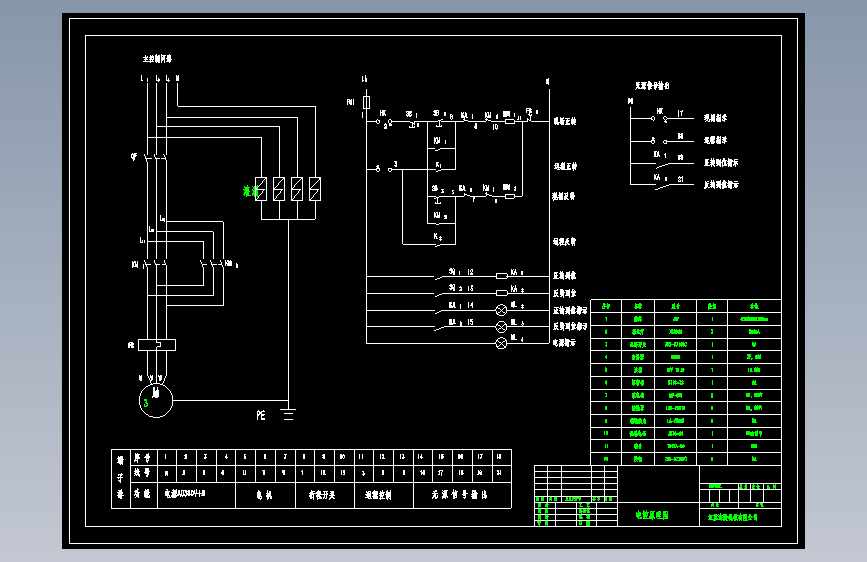Select the KA1 coil on rung 12
This screenshot has width=867, height=562.
coord(502,275)
